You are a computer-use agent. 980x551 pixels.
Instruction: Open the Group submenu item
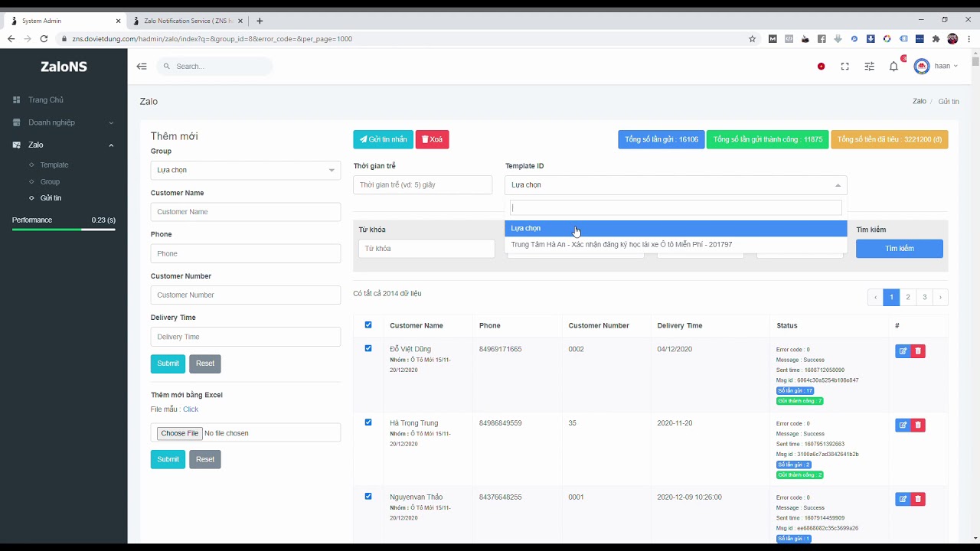coord(50,181)
